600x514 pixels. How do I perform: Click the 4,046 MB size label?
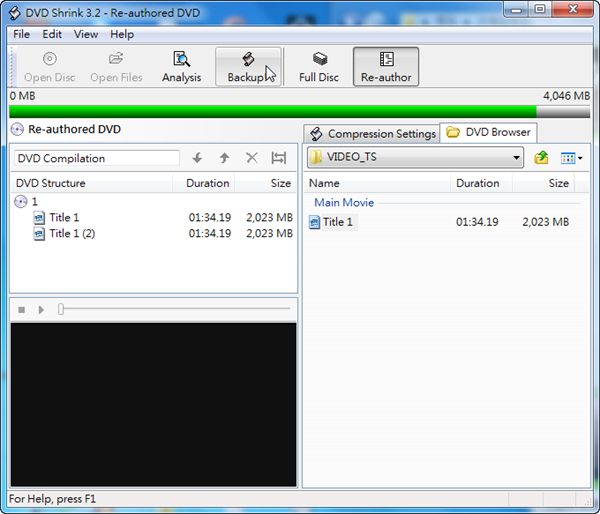[x=566, y=96]
